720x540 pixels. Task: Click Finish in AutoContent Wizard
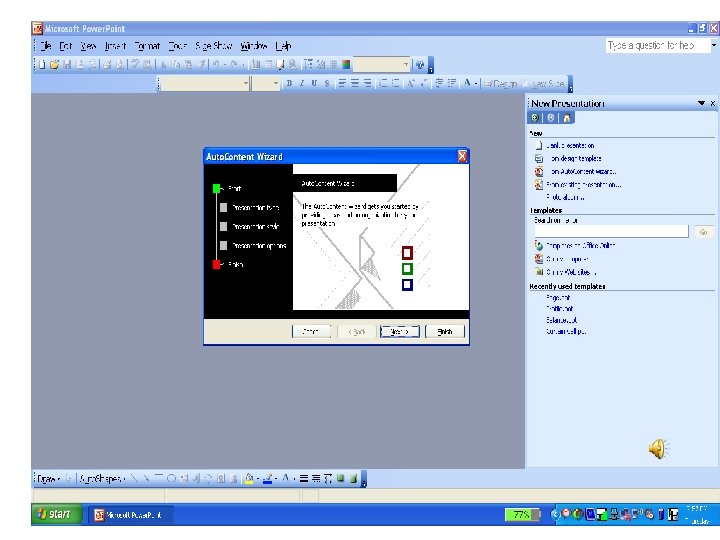click(x=444, y=331)
